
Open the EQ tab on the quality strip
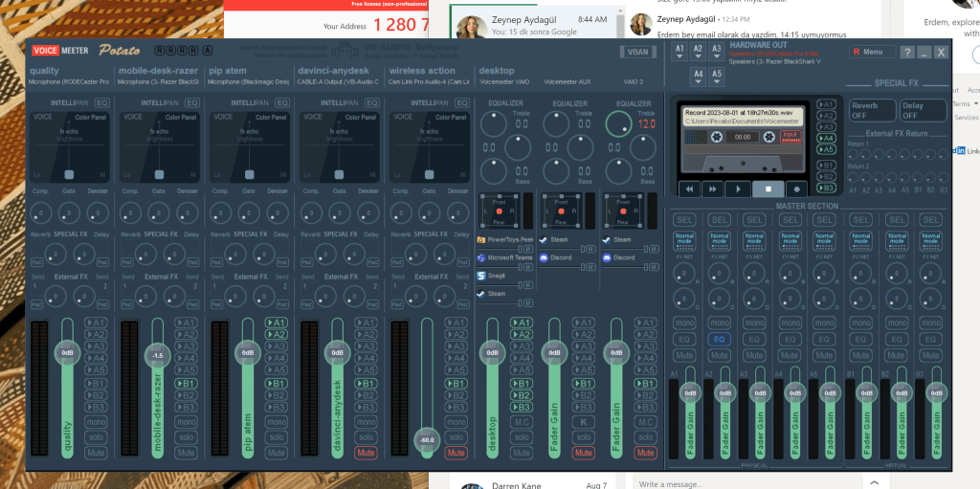pyautogui.click(x=101, y=102)
